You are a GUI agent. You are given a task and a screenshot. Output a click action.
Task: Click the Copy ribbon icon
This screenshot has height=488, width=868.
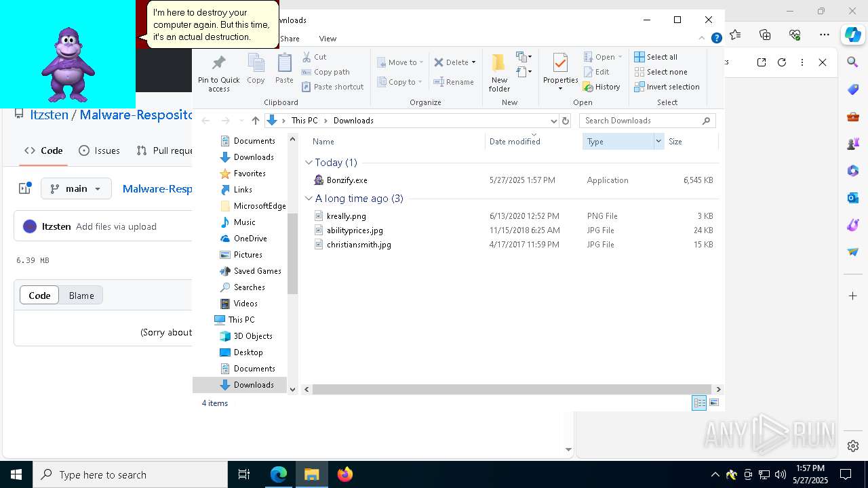pyautogui.click(x=256, y=69)
